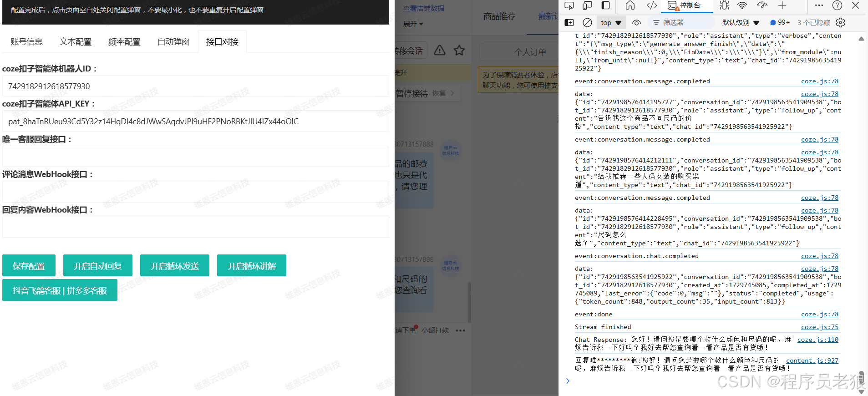Screen dimensions: 868x396
Task: Open console settings gear
Action: 841,22
